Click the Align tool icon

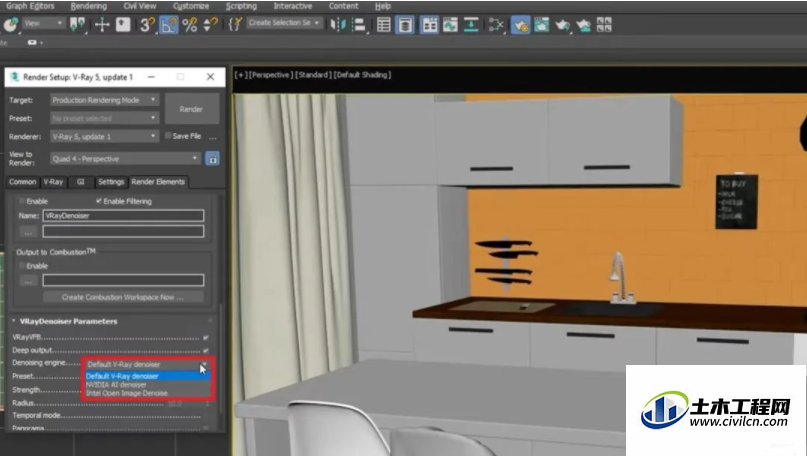pos(359,24)
